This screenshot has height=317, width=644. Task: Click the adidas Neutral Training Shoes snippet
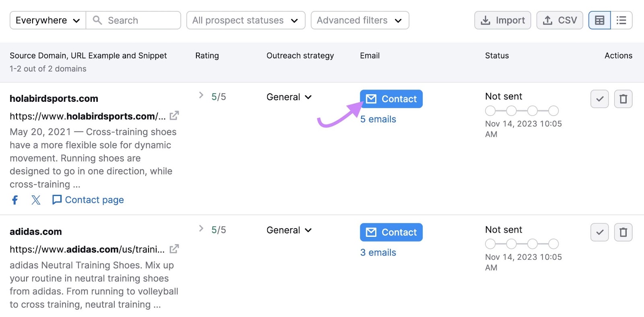coord(94,285)
